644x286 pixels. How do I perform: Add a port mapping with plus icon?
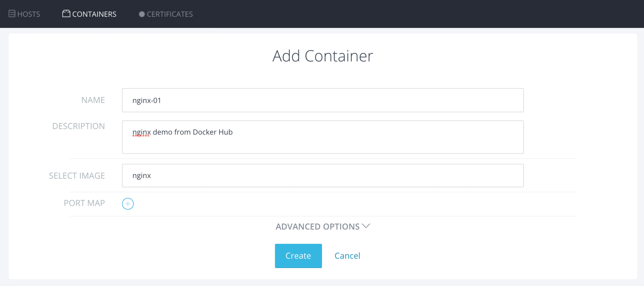point(128,204)
